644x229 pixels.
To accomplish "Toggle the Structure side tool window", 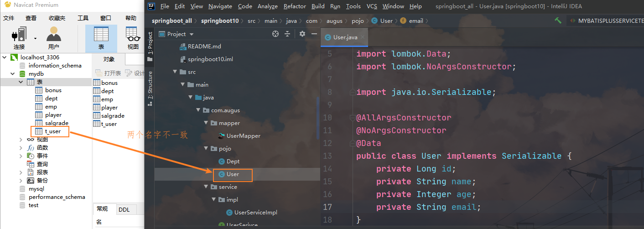I will 150,88.
